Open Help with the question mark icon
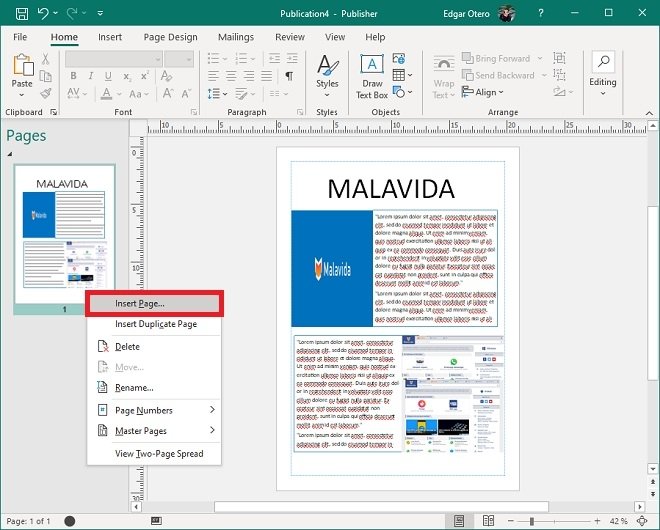The image size is (660, 530). click(x=540, y=13)
